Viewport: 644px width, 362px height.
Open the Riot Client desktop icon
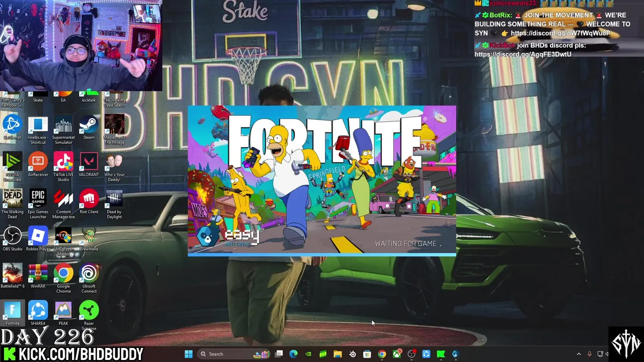[x=89, y=202]
